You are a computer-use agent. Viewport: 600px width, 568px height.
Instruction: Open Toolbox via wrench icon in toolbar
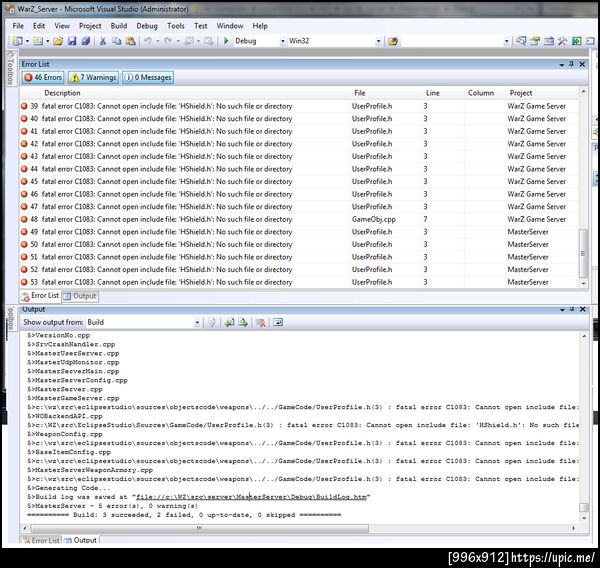(562, 41)
